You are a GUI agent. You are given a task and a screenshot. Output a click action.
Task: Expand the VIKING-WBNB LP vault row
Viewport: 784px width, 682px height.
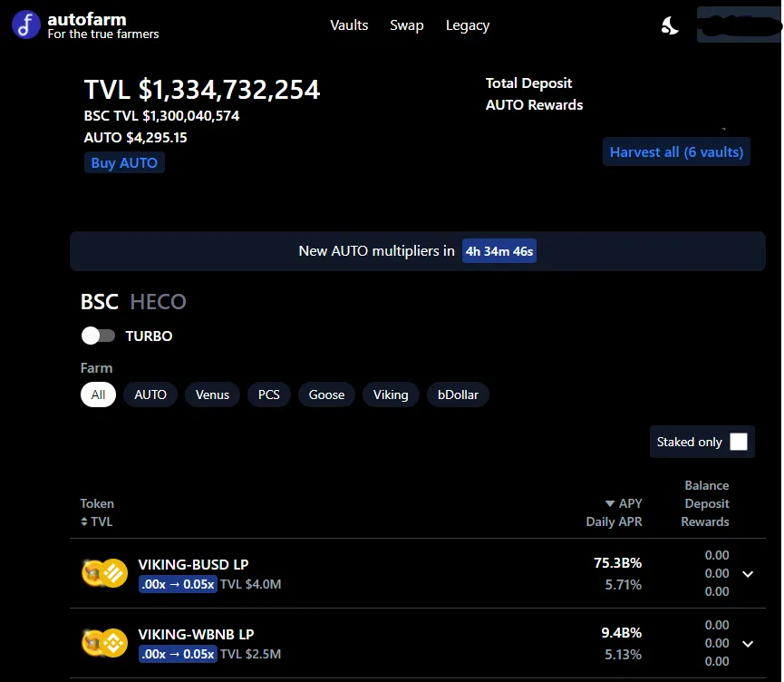pyautogui.click(x=748, y=644)
